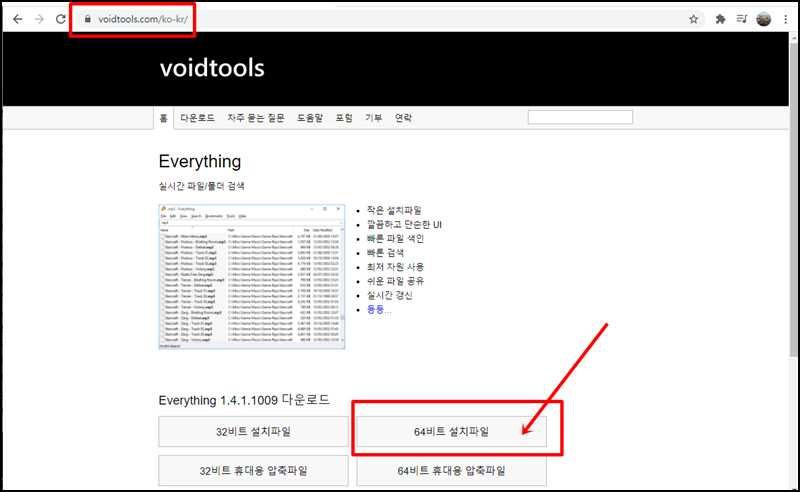800x492 pixels.
Task: Reload the page with the refresh icon
Action: [x=61, y=19]
